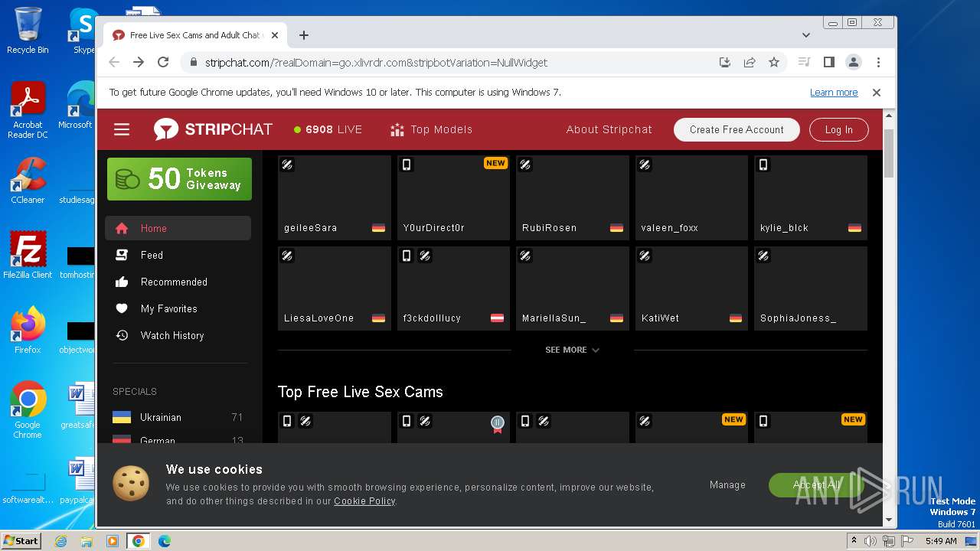The height and width of the screenshot is (551, 980).
Task: Open Microsoft Edge from the taskbar
Action: [x=165, y=541]
